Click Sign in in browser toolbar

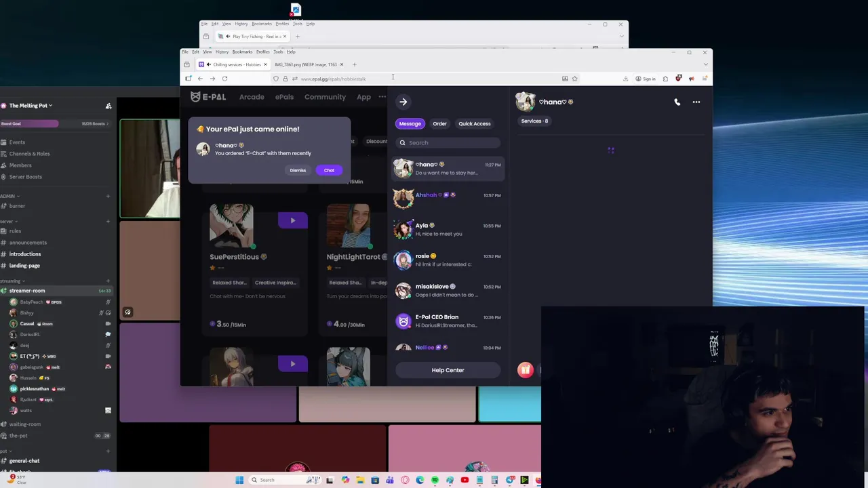645,79
